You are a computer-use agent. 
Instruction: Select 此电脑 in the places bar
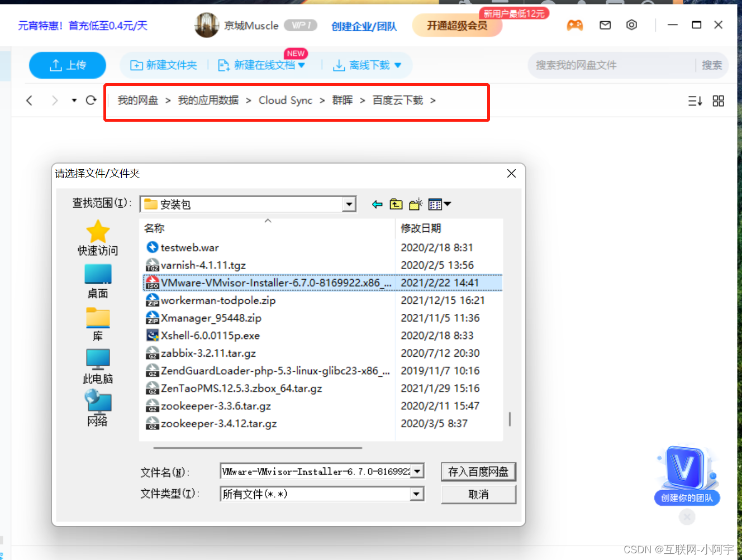tap(98, 366)
